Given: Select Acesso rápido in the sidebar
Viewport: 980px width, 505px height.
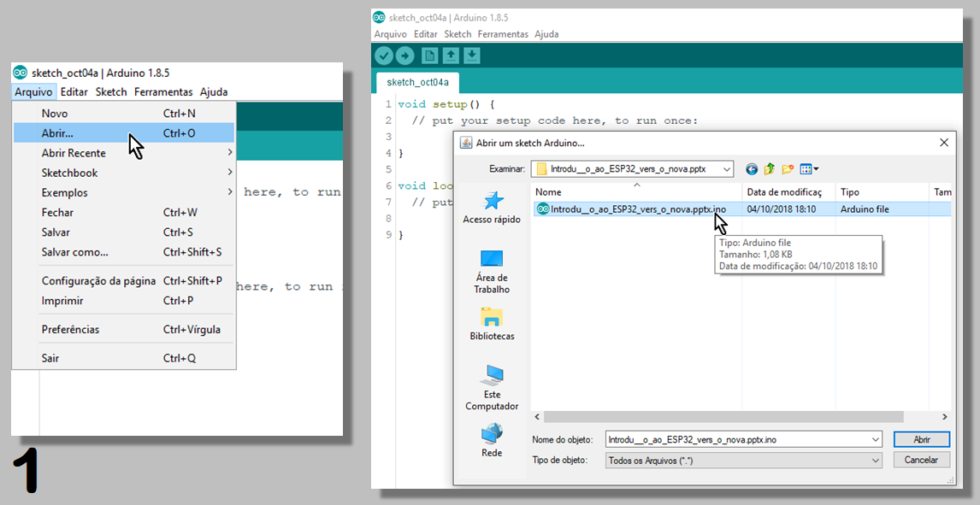Looking at the screenshot, I should click(x=491, y=208).
